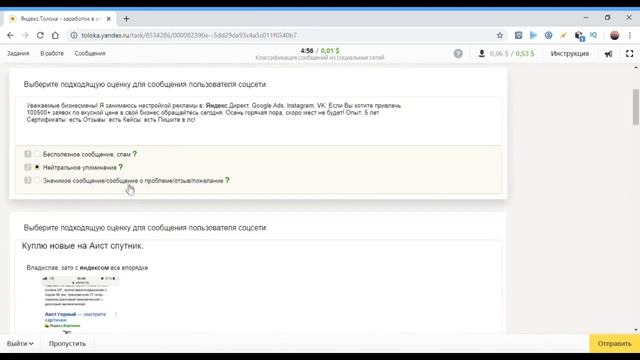The height and width of the screenshot is (360, 640).
Task: Click the scrollbar down arrow
Action: (x=636, y=330)
